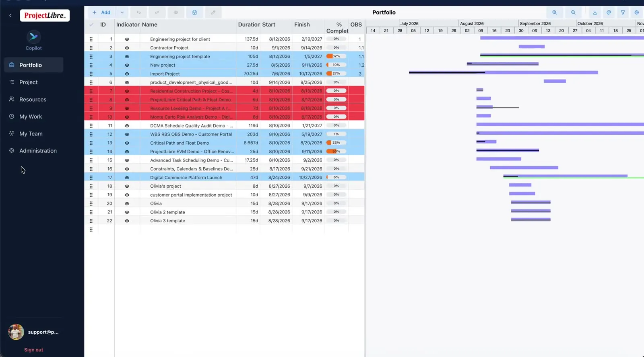This screenshot has height=357, width=644.
Task: Select customer portal implementation project row
Action: (x=224, y=195)
